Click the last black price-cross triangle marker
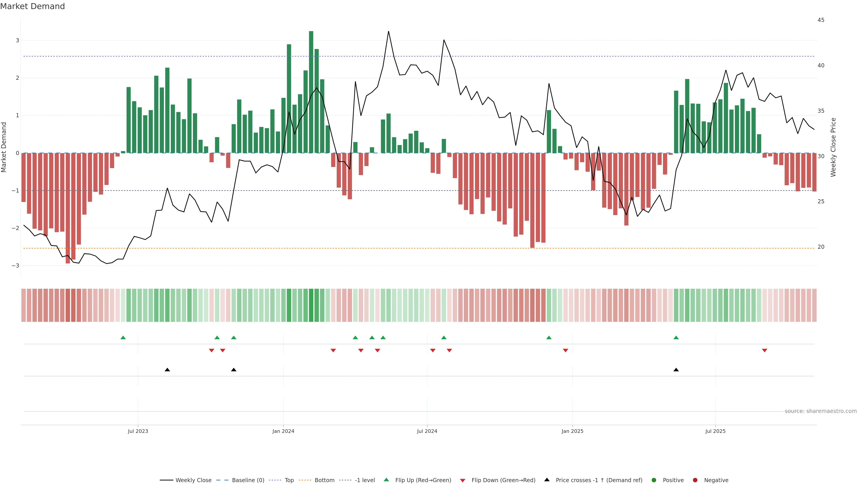 coord(676,370)
